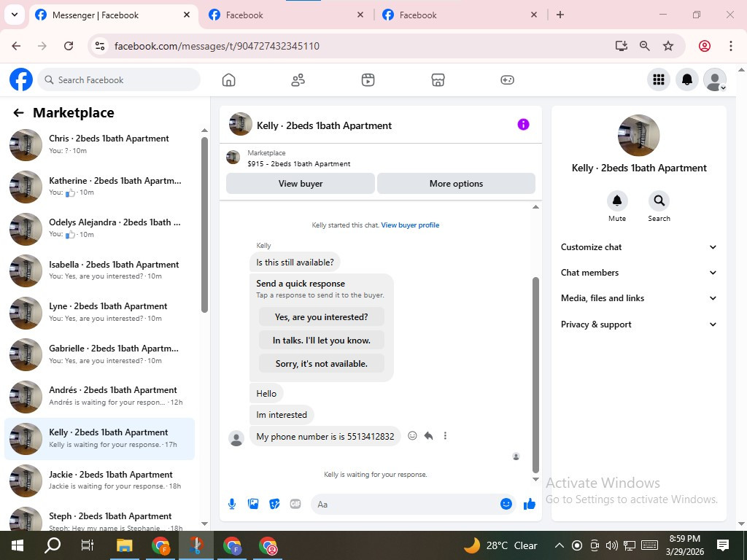Viewport: 747px width, 560px height.
Task: Reply to the phone number message
Action: point(429,436)
